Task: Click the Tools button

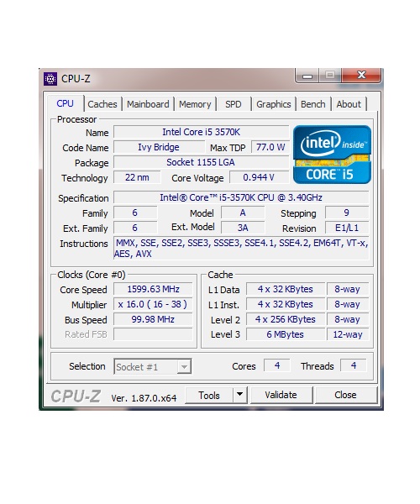Action: [x=209, y=395]
